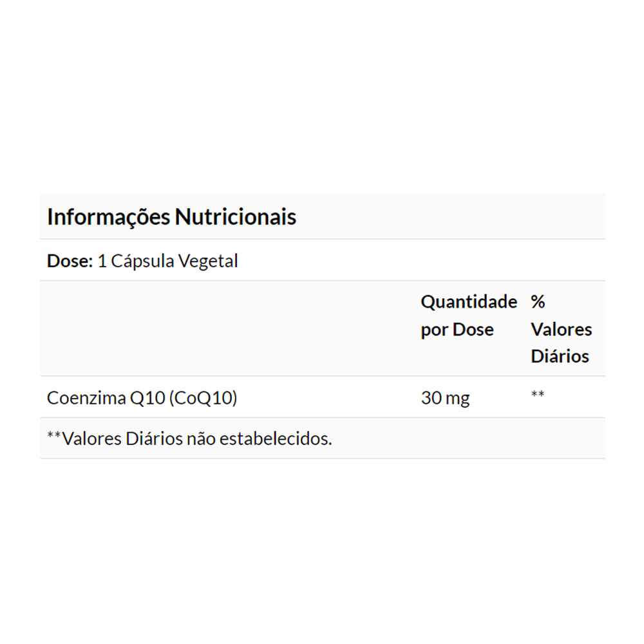Viewport: 644px width, 644px height.
Task: Click the mg unit after 30
Action: (x=457, y=399)
